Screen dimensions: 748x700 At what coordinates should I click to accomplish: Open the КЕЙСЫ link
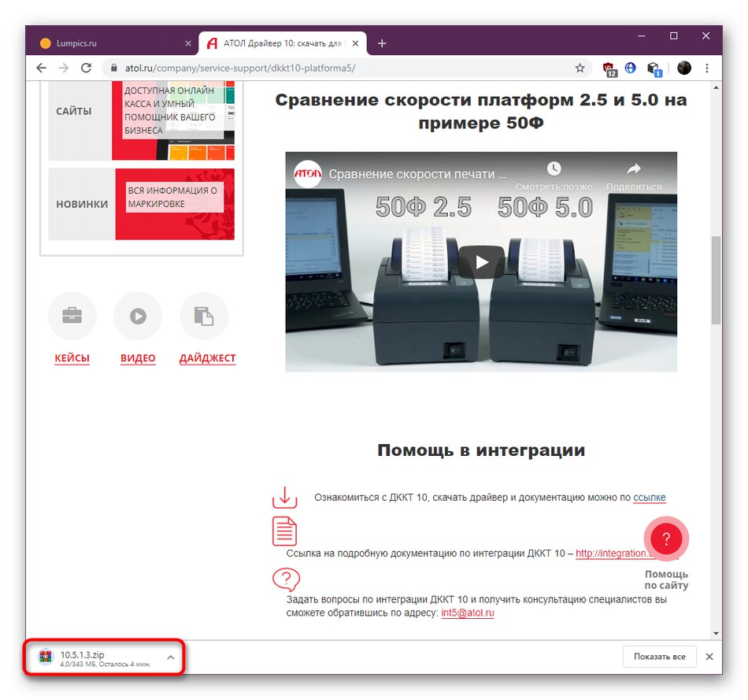pyautogui.click(x=72, y=358)
